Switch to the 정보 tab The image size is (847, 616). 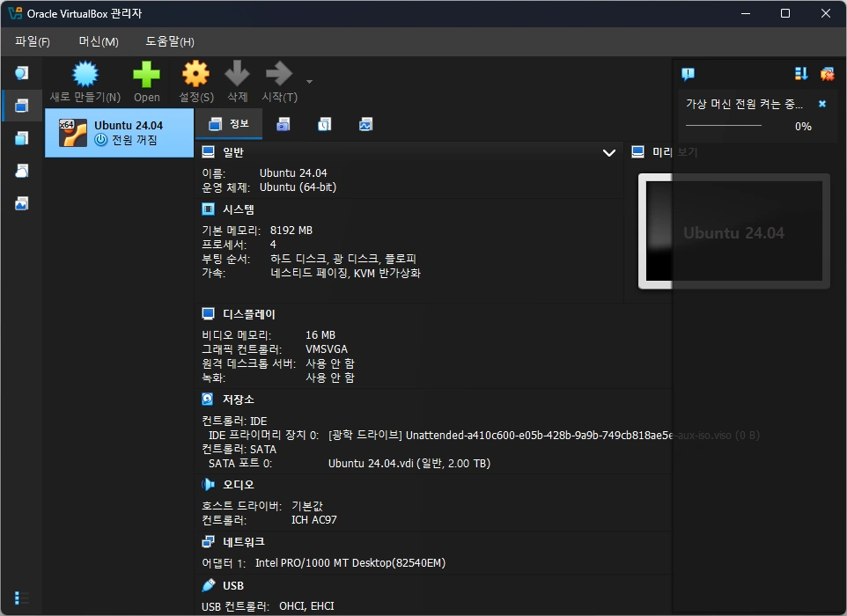click(x=229, y=124)
